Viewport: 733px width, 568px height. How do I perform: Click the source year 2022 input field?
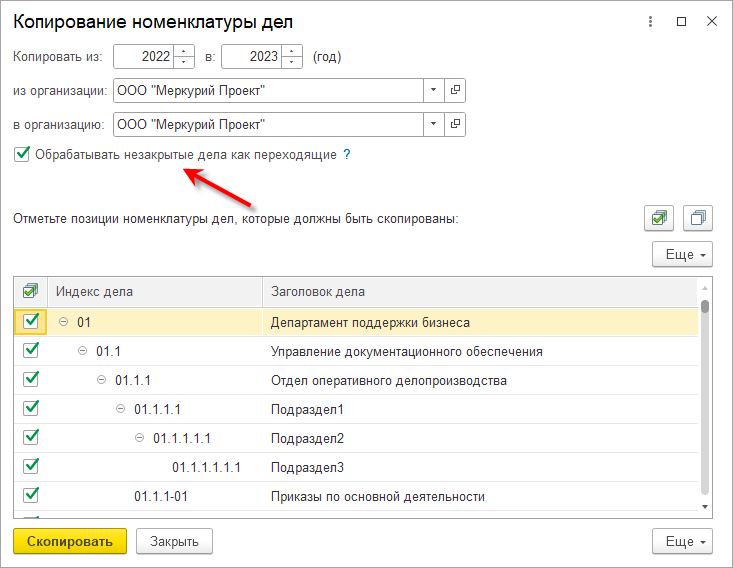click(144, 57)
